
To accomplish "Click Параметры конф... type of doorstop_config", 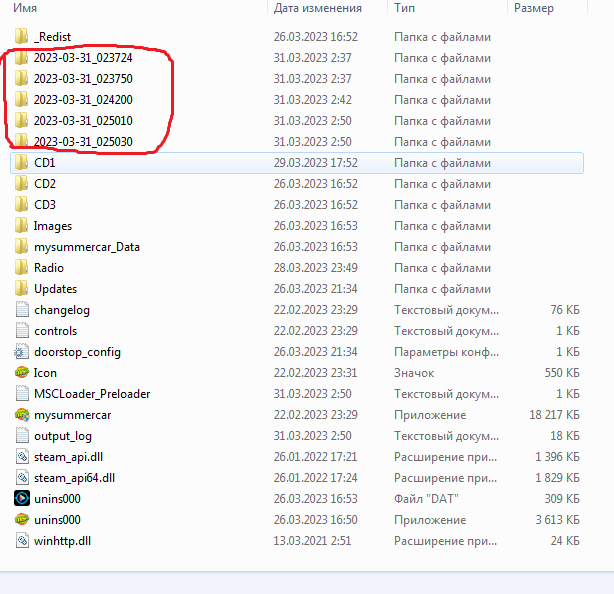I will [446, 352].
